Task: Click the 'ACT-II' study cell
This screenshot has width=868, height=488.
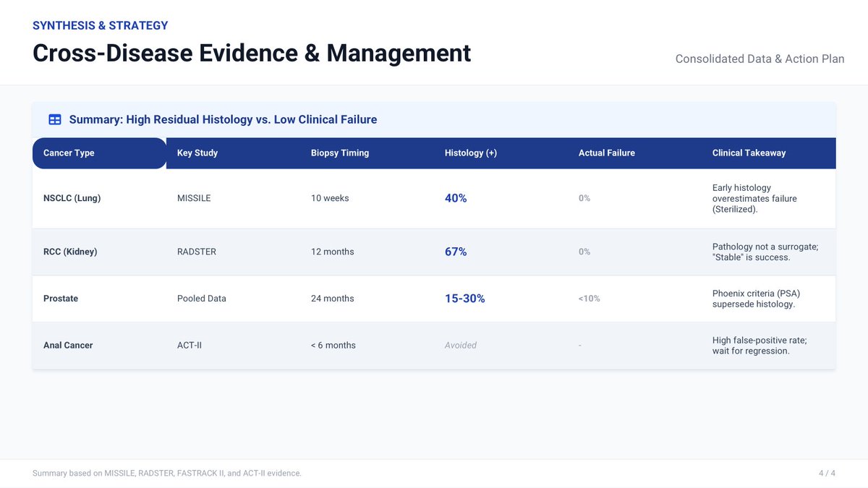Action: tap(190, 346)
